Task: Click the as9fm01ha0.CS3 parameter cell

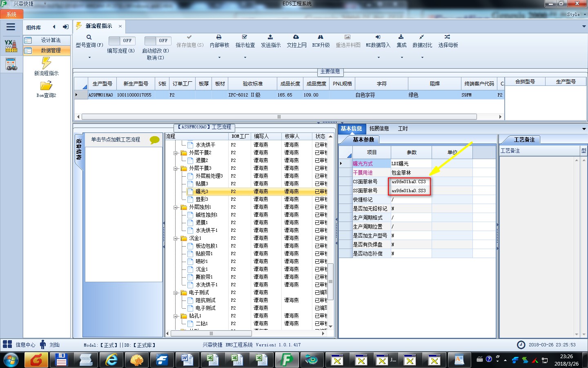Action: pos(410,182)
